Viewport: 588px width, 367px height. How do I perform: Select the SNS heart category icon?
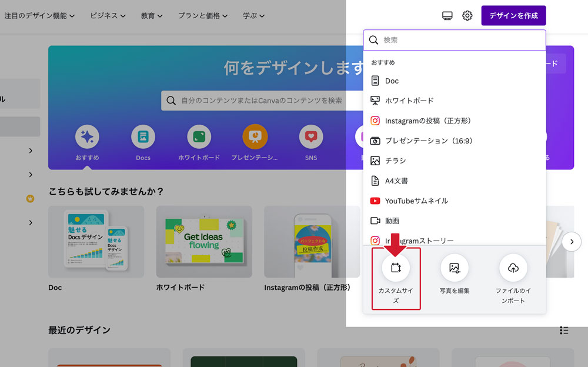click(x=311, y=136)
